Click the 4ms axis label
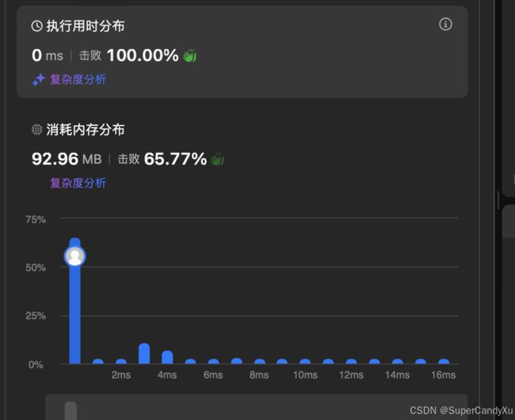The height and width of the screenshot is (420, 515). pos(167,375)
